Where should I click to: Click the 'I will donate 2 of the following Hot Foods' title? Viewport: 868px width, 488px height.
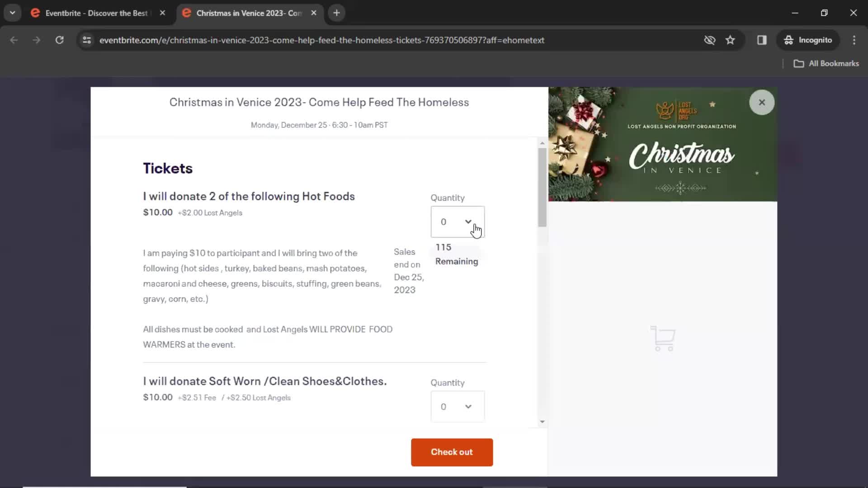tap(249, 197)
